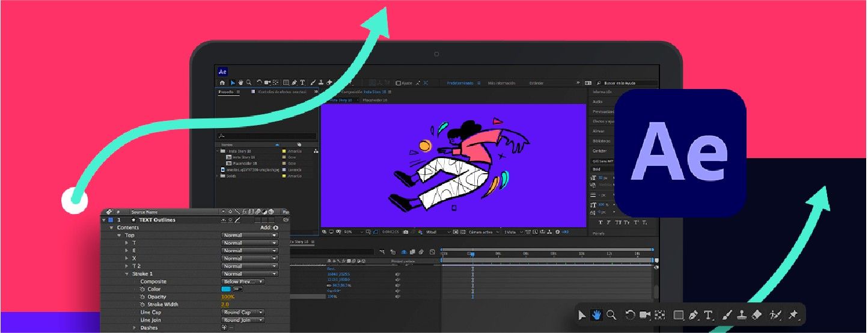Click the Home icon in the laptop's top toolbar
868x333 pixels.
[222, 82]
